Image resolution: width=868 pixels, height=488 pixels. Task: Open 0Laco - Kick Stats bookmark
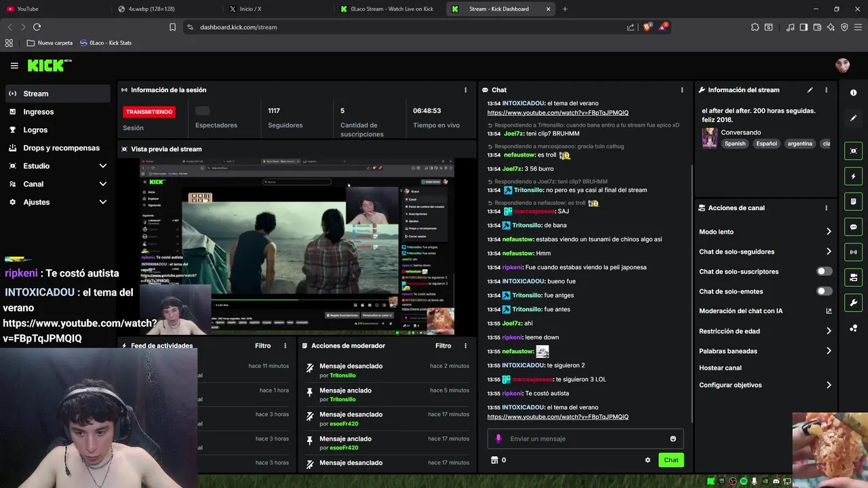point(105,43)
